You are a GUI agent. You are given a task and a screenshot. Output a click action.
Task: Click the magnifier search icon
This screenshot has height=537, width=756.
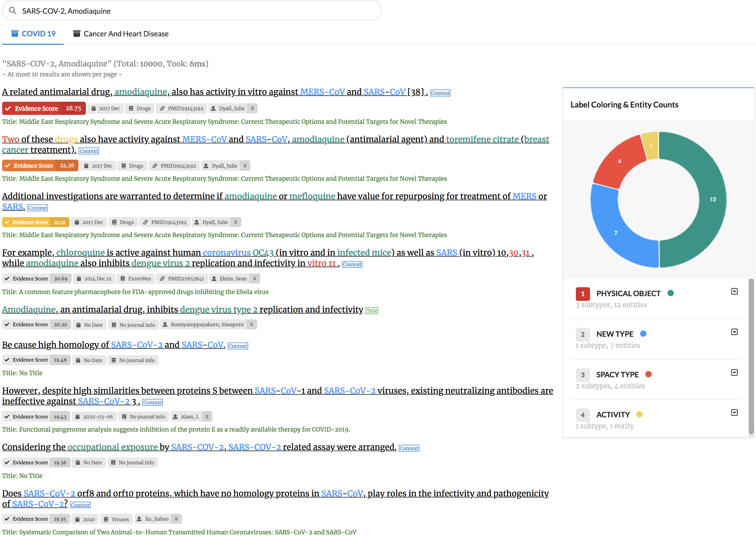(13, 11)
